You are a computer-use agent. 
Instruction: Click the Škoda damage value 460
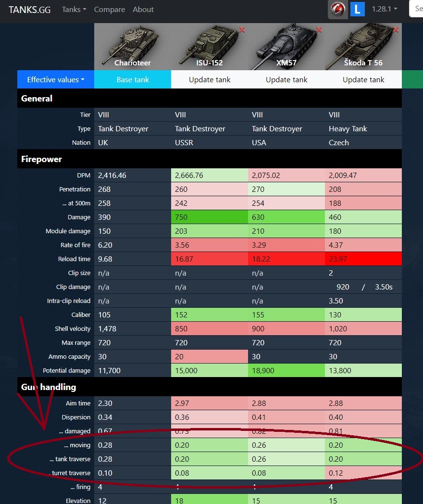pyautogui.click(x=335, y=217)
